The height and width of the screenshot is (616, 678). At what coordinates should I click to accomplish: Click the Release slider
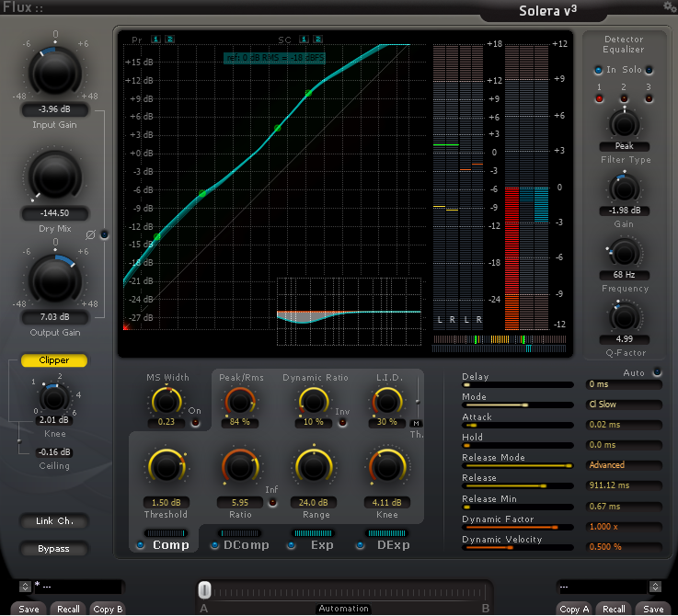pos(518,485)
